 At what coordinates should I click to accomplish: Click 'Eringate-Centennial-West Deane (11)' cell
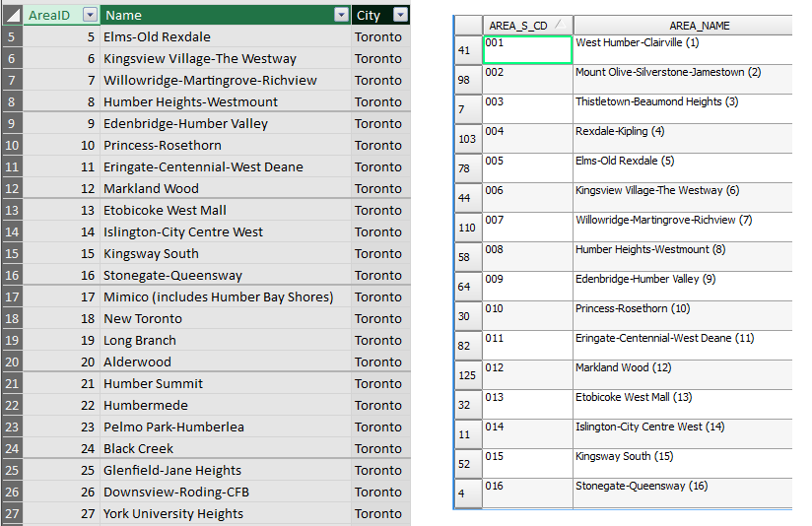pyautogui.click(x=683, y=346)
